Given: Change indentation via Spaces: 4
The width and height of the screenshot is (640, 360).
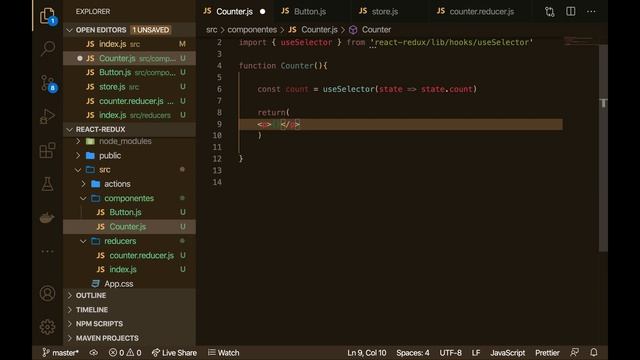Looking at the screenshot, I should (x=413, y=353).
